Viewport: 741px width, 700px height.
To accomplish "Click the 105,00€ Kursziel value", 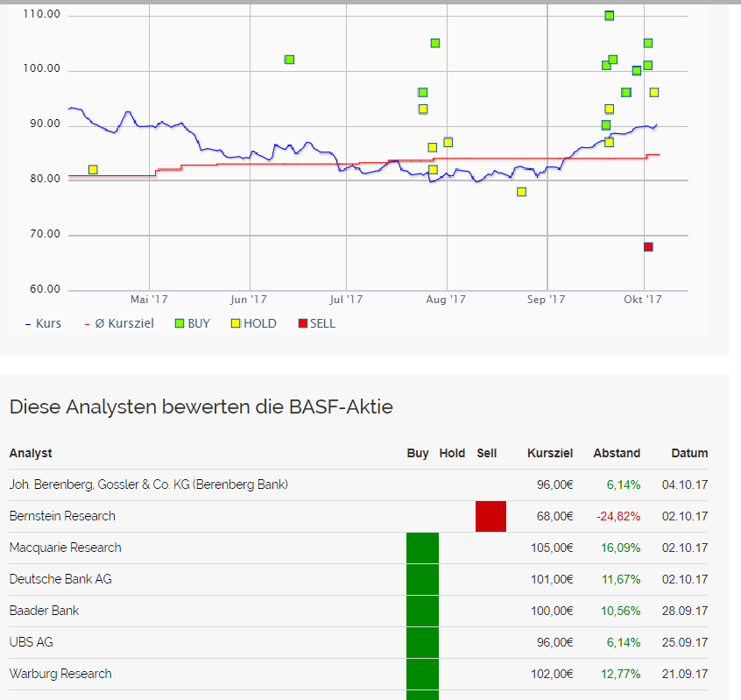I will [552, 548].
